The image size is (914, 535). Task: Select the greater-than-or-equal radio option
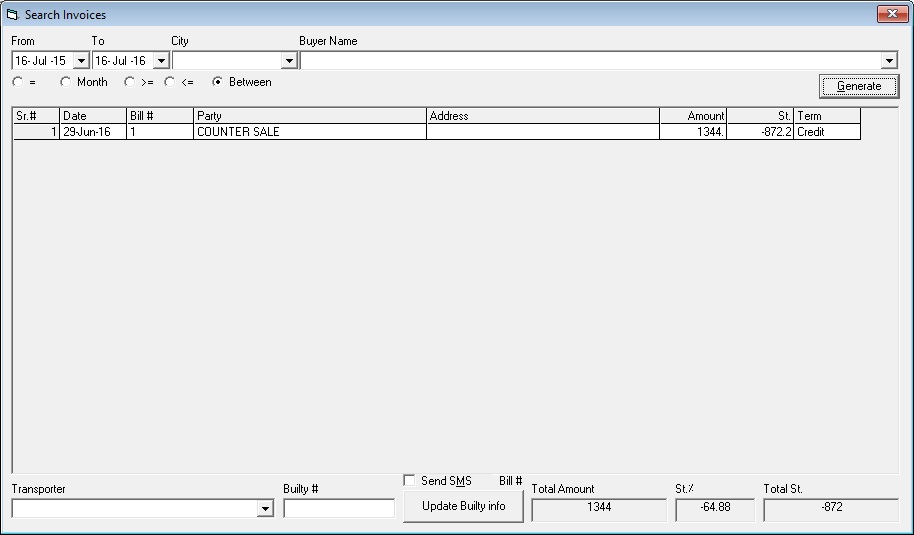click(129, 82)
